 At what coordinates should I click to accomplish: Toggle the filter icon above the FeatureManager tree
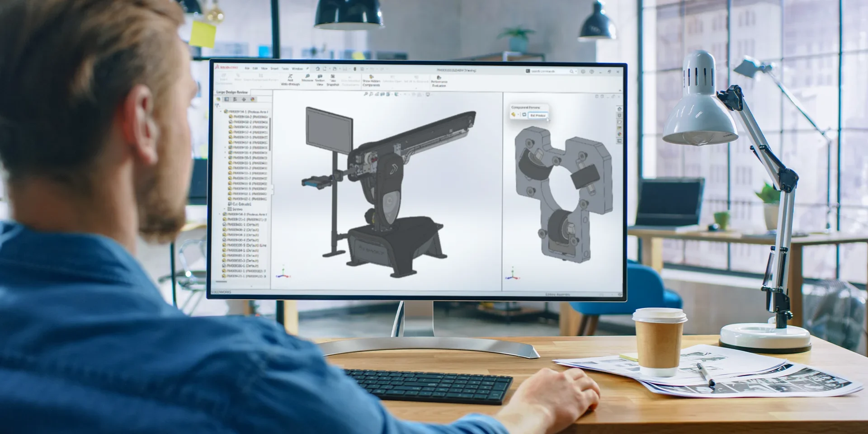(x=216, y=105)
